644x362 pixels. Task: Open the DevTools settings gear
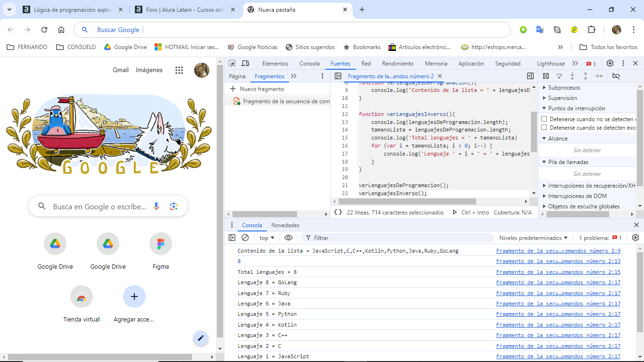click(610, 64)
